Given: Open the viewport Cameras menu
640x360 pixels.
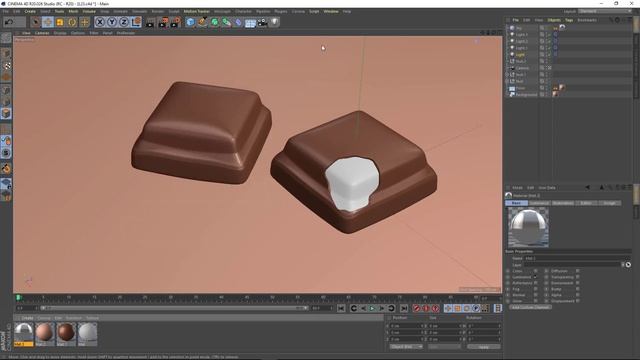Looking at the screenshot, I should (42, 33).
